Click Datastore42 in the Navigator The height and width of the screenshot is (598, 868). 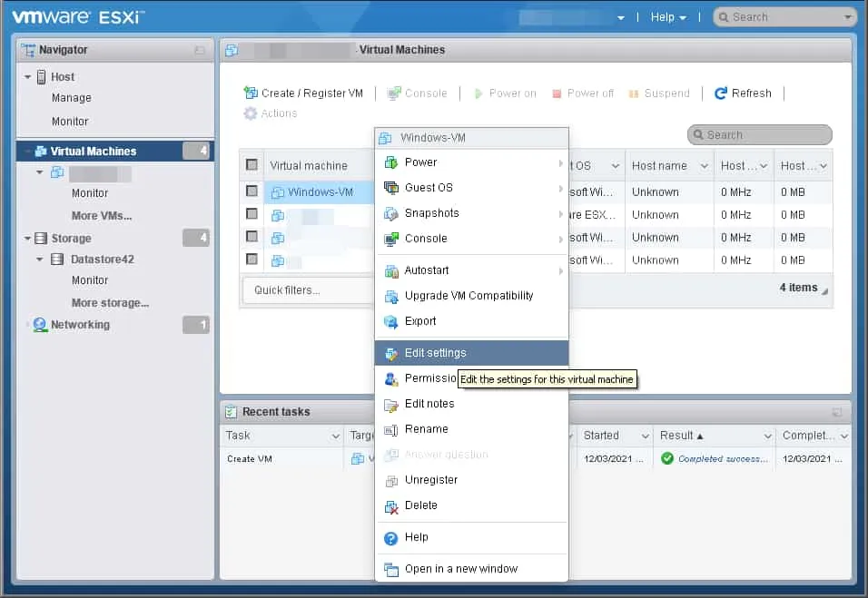103,260
